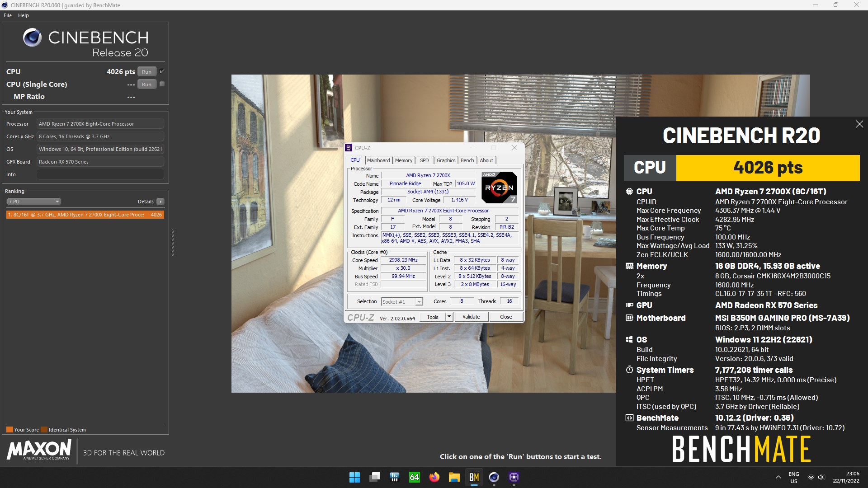The height and width of the screenshot is (488, 868).
Task: Click the panel splitter handle
Action: point(173,243)
